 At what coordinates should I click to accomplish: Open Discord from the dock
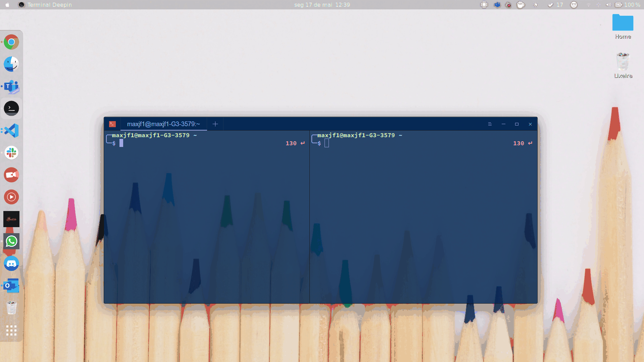click(11, 263)
